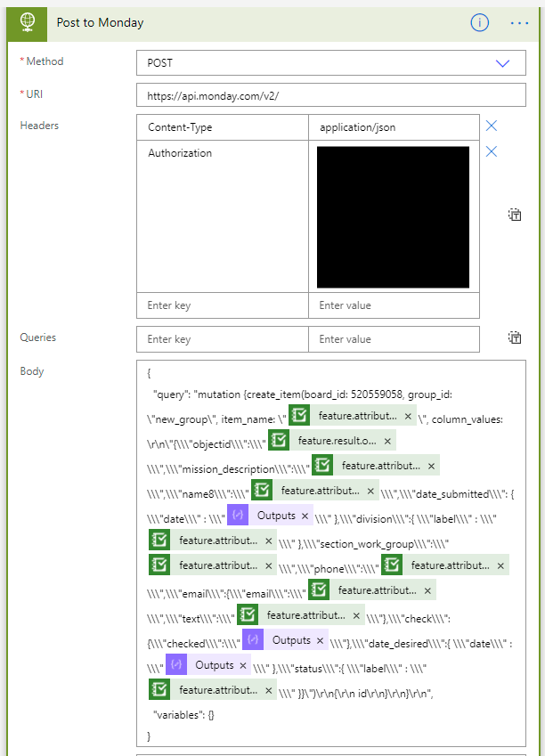Click the date_desired Outputs expression icon

176,664
